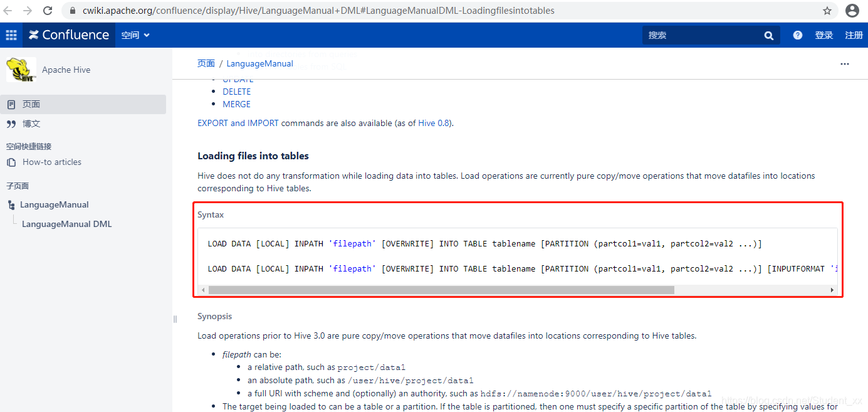Open the Confluence app switcher grid
Viewport: 868px width, 412px height.
(x=11, y=35)
